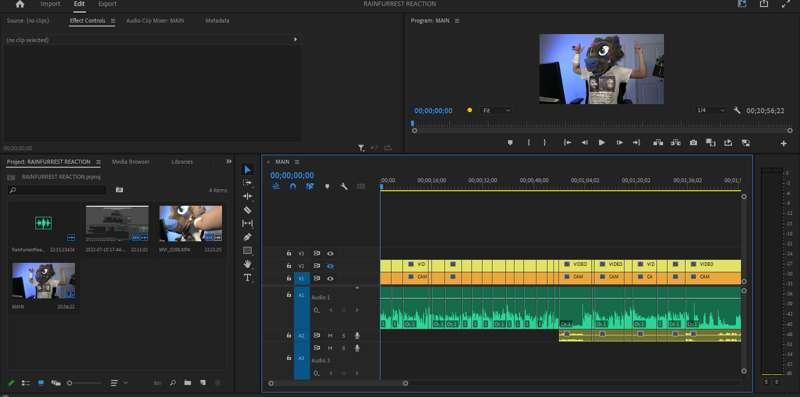Click the Quick Export share icon

[764, 4]
